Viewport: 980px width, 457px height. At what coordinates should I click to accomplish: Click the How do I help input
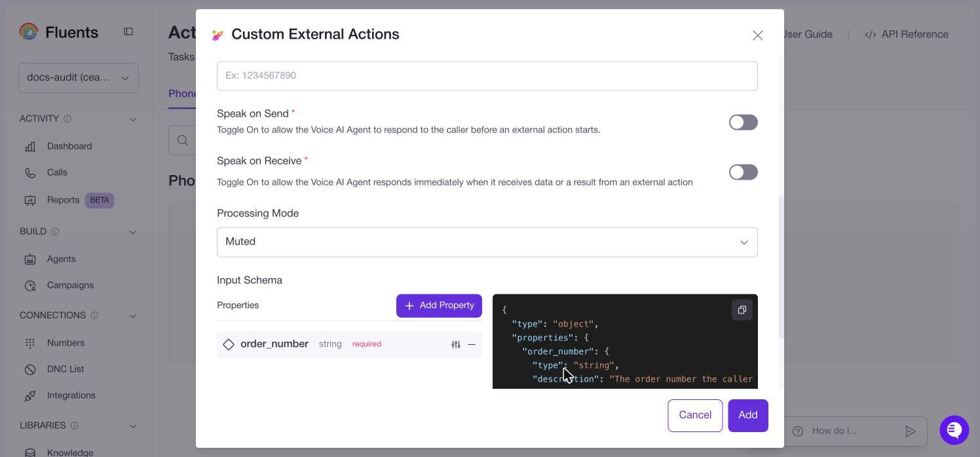pos(852,431)
